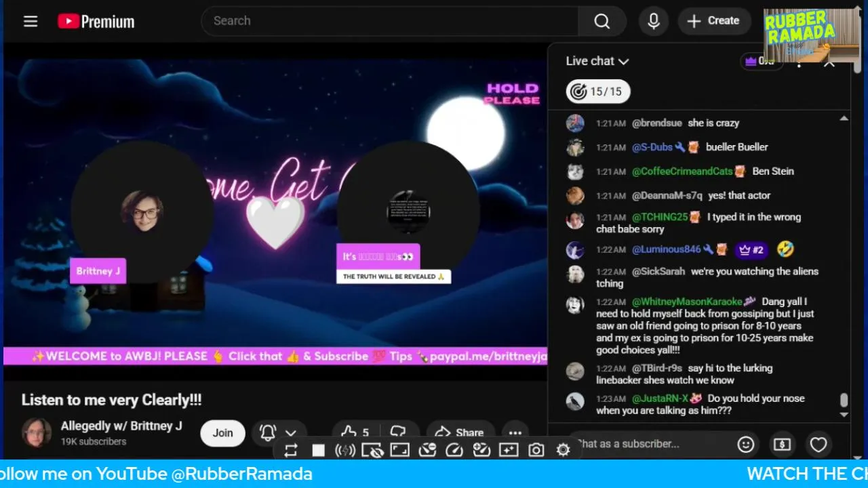
Task: Open the channel avatar next to Join
Action: tap(37, 432)
